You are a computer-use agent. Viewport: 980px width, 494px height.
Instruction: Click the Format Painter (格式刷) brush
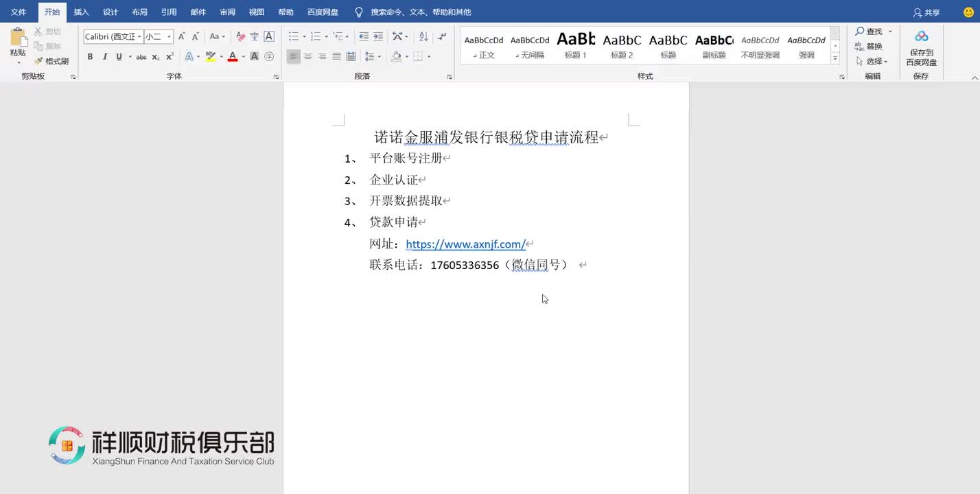click(x=51, y=61)
